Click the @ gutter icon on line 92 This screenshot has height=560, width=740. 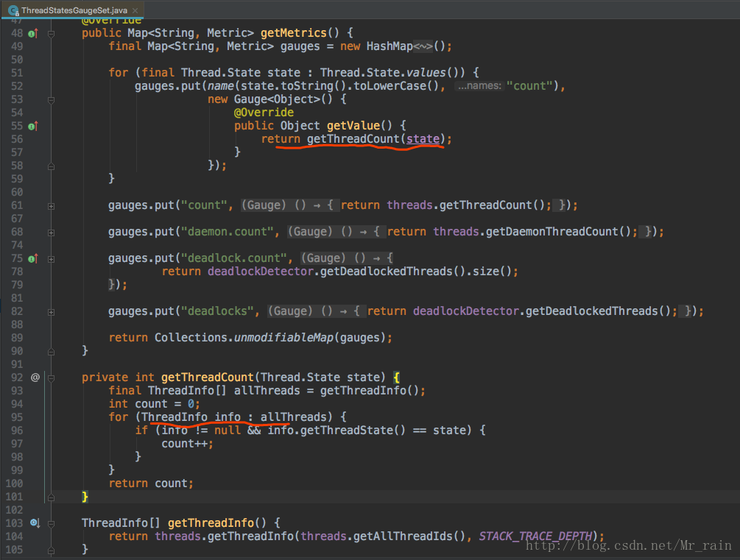35,378
